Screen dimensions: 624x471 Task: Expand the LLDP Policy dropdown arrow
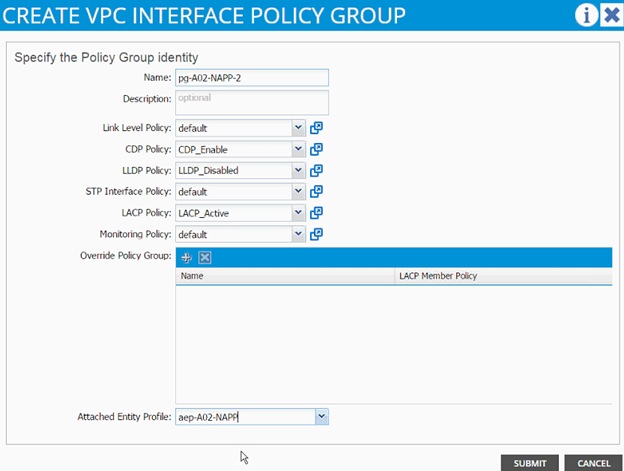pyautogui.click(x=298, y=171)
